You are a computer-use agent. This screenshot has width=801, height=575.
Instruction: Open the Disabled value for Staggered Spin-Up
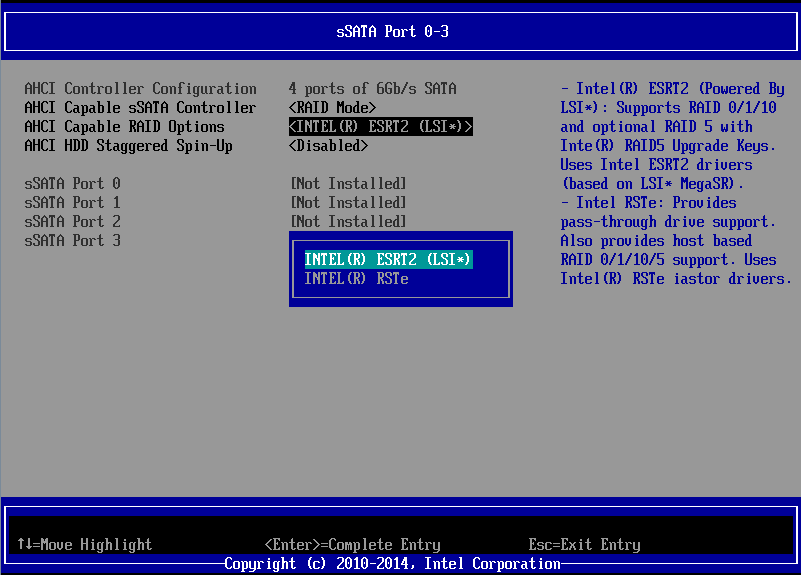(328, 146)
